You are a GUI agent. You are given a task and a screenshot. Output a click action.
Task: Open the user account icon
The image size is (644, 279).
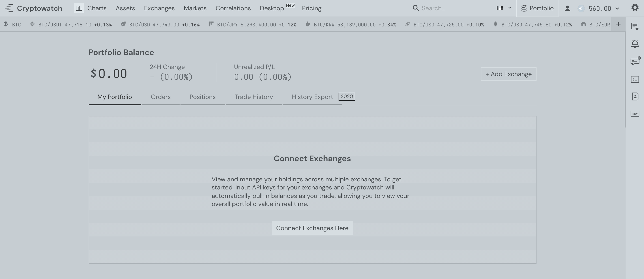[567, 9]
